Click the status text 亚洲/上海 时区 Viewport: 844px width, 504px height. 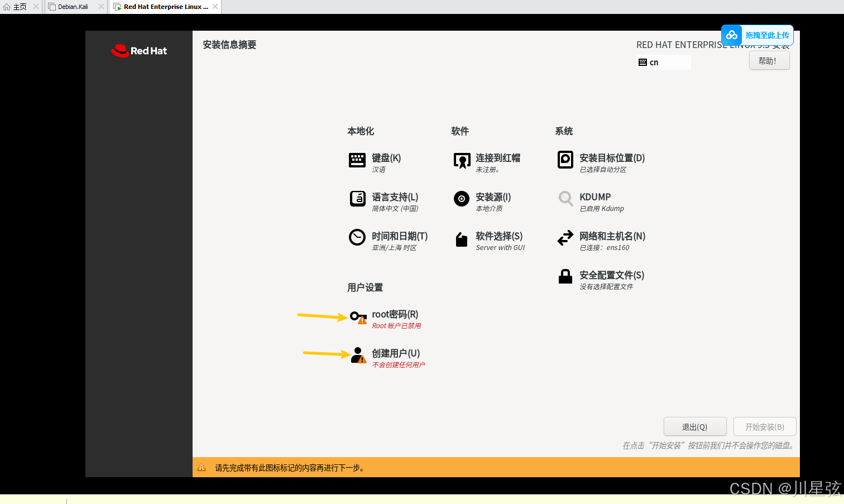pos(394,248)
